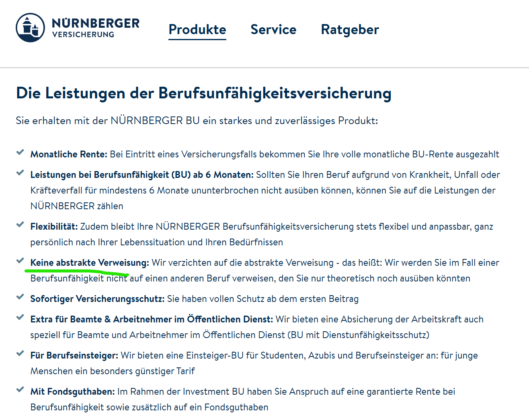529x420 pixels.
Task: Click the checkmark beside Monatliche Rente
Action: click(20, 153)
